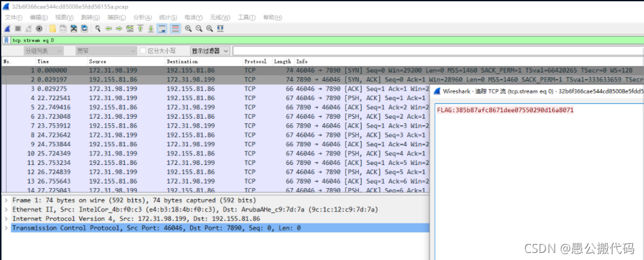The height and width of the screenshot is (260, 644).
Task: Jump to last packet icon
Action: pos(151,29)
